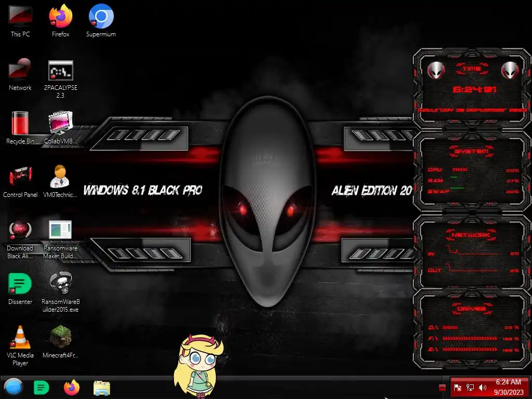This screenshot has height=399, width=532.
Task: Open the Start orb on the taskbar
Action: click(x=13, y=387)
